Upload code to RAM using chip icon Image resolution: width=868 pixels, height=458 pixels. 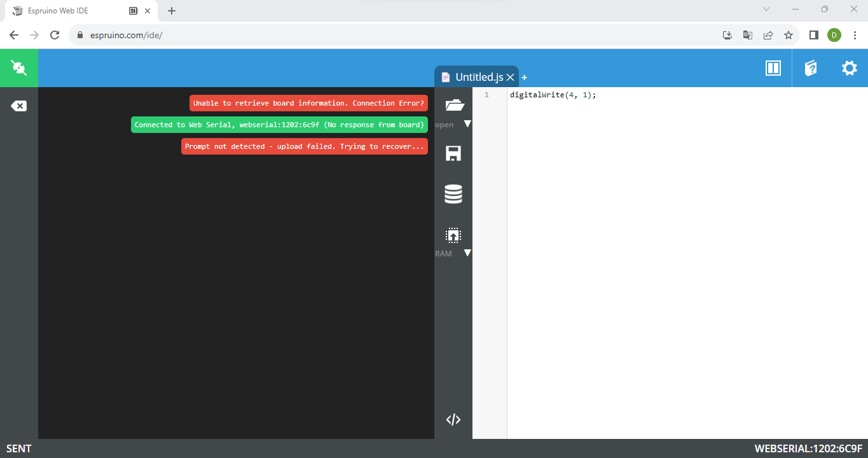pos(453,235)
